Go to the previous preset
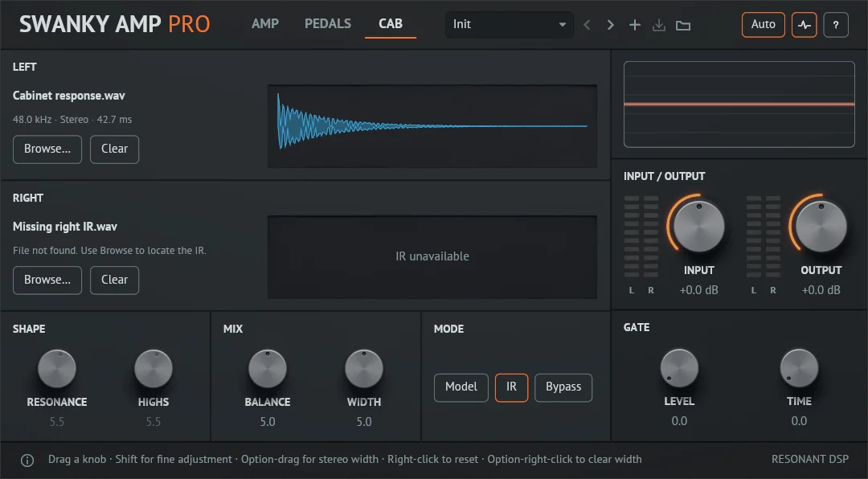Screen dimensions: 868x479 (x=587, y=25)
